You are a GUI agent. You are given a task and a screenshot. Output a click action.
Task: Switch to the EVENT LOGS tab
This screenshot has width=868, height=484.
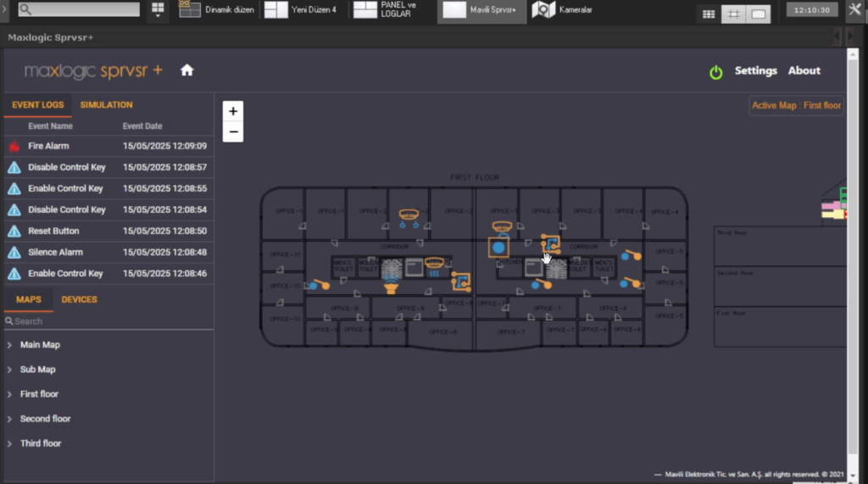(37, 104)
